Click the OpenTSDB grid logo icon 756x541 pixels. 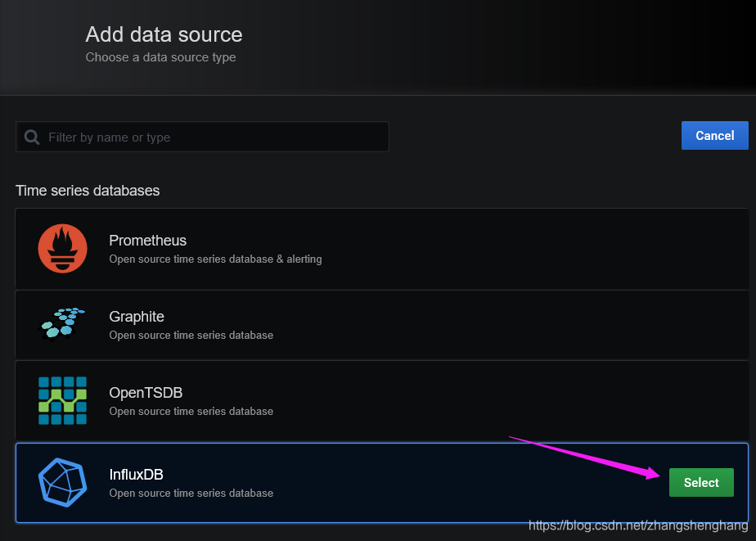point(63,401)
